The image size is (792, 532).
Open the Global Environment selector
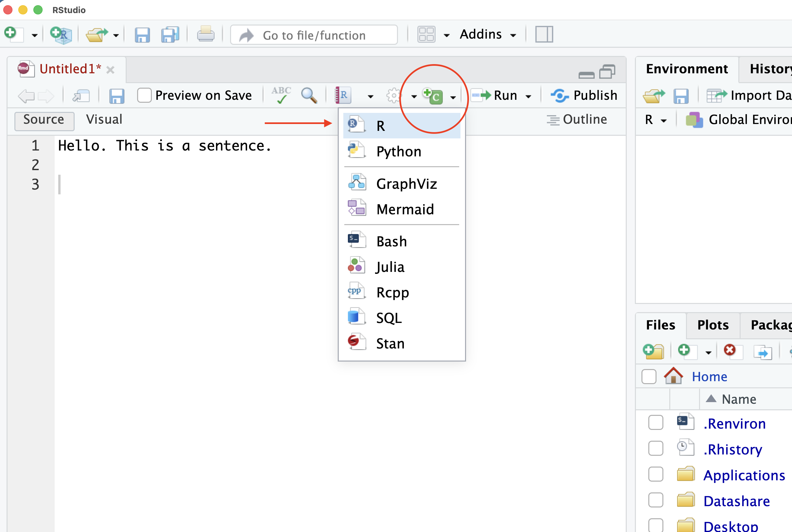tap(739, 119)
